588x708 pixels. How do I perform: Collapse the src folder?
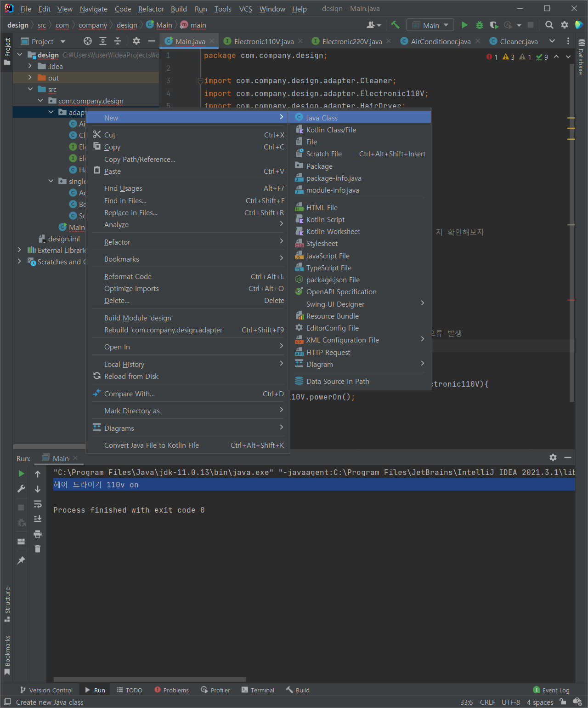[x=30, y=89]
